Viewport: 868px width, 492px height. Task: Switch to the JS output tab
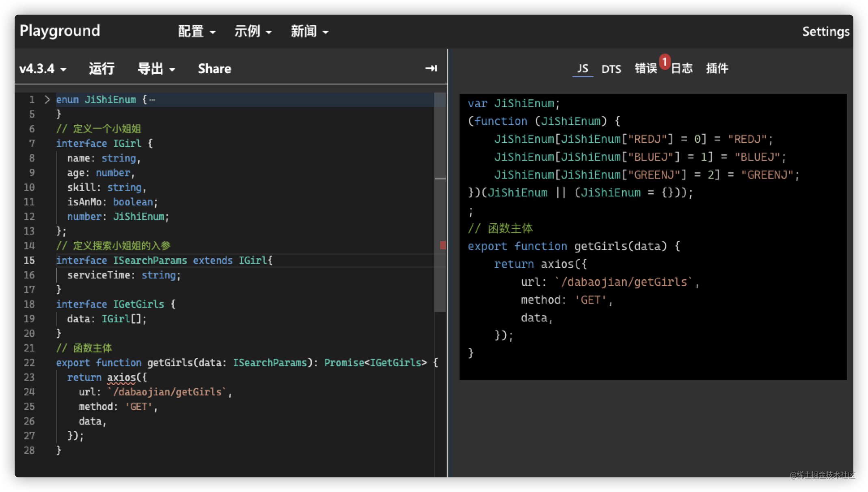coord(583,68)
